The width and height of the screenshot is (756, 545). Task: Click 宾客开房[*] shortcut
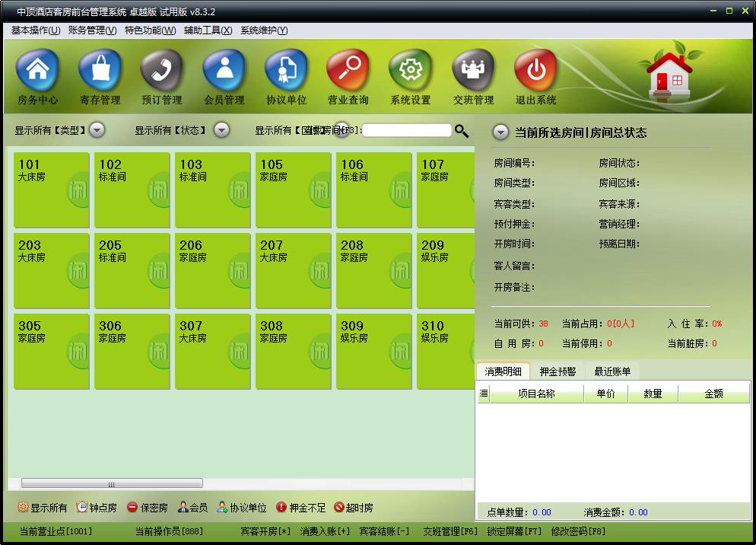tap(265, 531)
